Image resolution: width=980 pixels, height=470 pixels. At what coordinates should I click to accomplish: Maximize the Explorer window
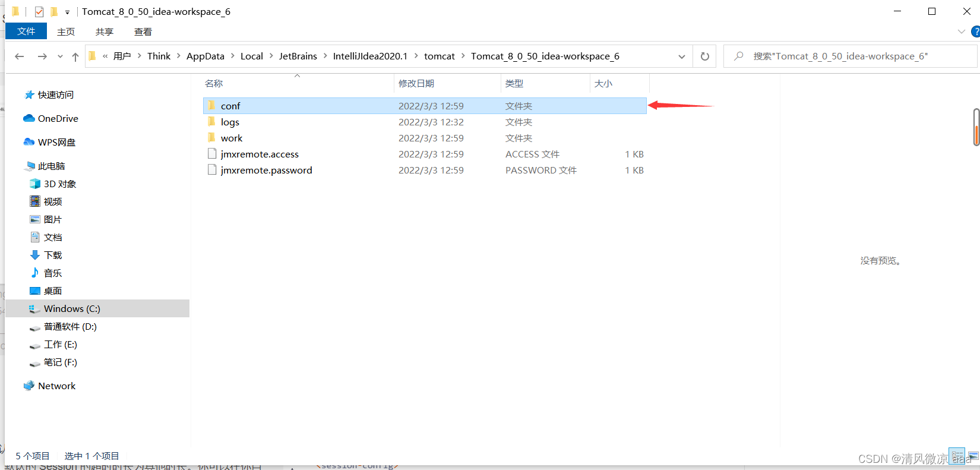click(x=932, y=11)
